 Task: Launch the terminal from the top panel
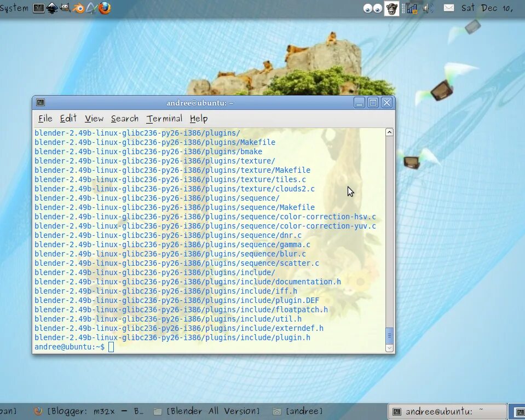click(x=39, y=8)
